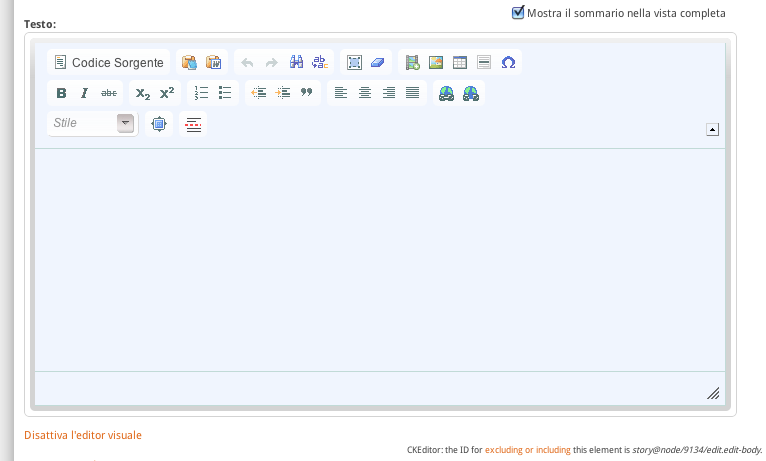
Task: Remove link with unlink globe icon
Action: [x=470, y=93]
